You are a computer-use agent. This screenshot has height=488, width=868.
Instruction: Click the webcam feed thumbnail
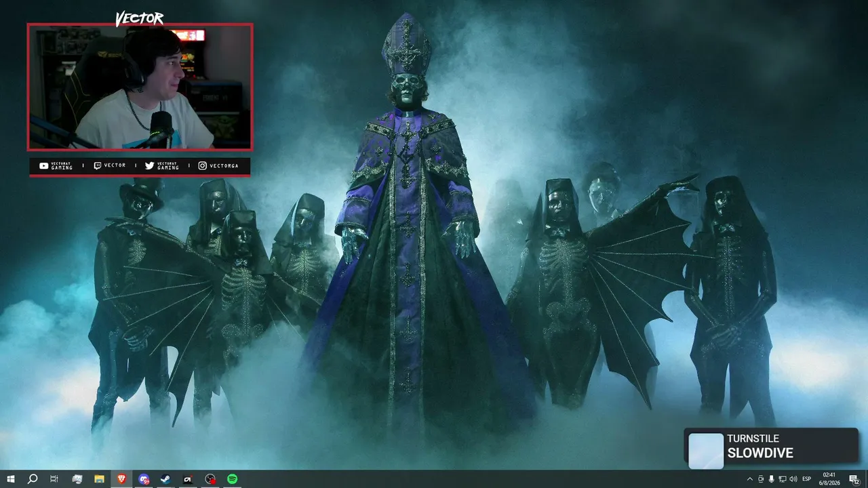coord(140,87)
